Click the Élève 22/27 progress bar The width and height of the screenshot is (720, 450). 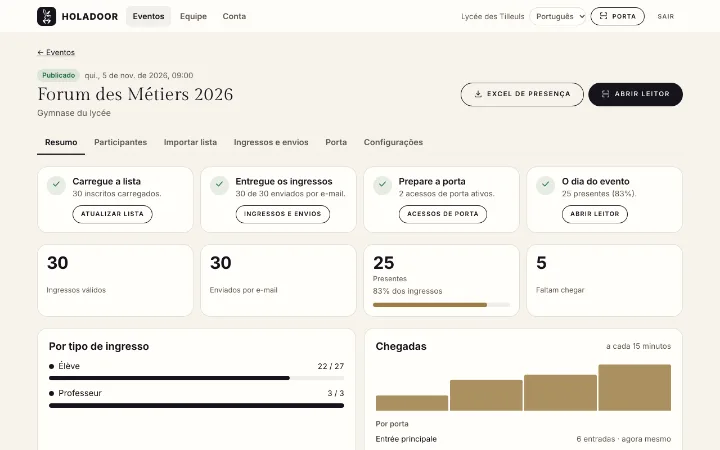[x=196, y=378]
